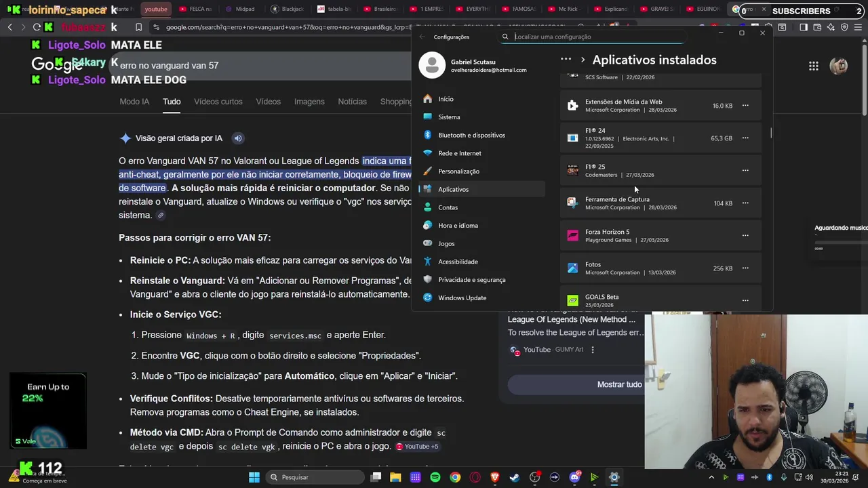Screen dimensions: 868x488
Task: Open the Notícias search tab
Action: pos(352,102)
